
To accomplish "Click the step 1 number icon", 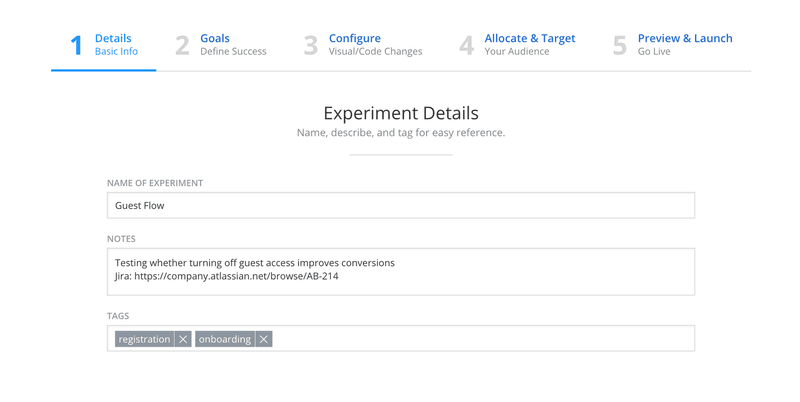I will 76,46.
